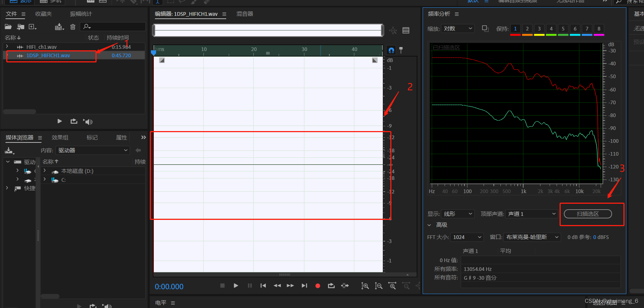Image resolution: width=644 pixels, height=308 pixels.
Task: Toggle auto-play speaker icon in Files panel
Action: [x=88, y=122]
